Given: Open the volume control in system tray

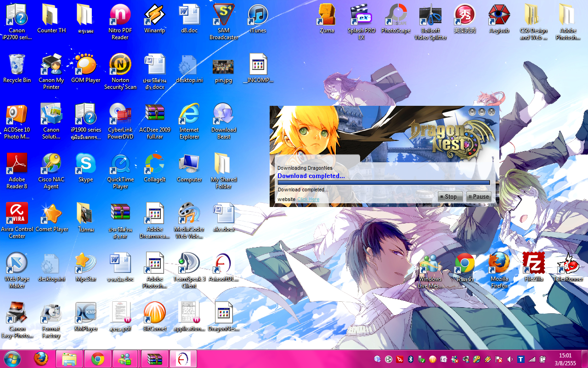Looking at the screenshot, I should pos(510,359).
